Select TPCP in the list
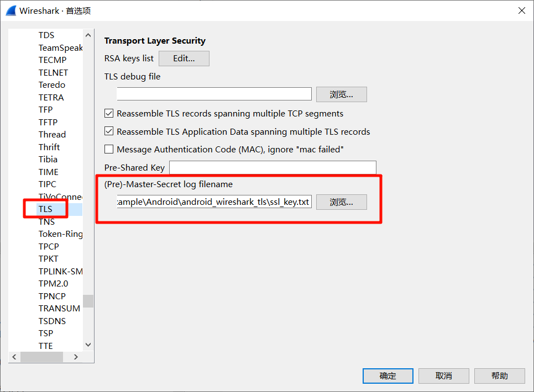534x392 pixels. point(49,246)
